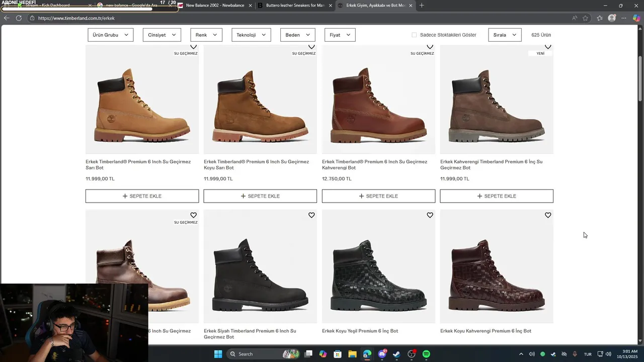644x362 pixels.
Task: Favorite the Premium 6 Inch Sarı Bot heart
Action: (x=193, y=47)
